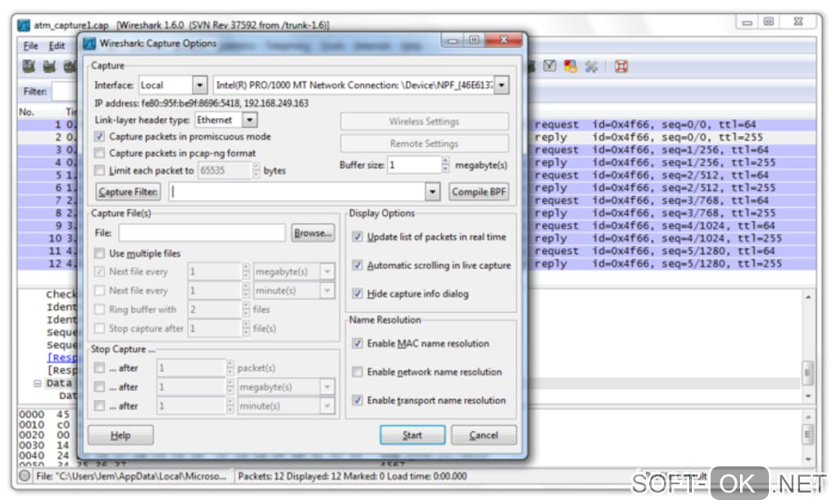Click the File path status bar entry

(x=130, y=476)
